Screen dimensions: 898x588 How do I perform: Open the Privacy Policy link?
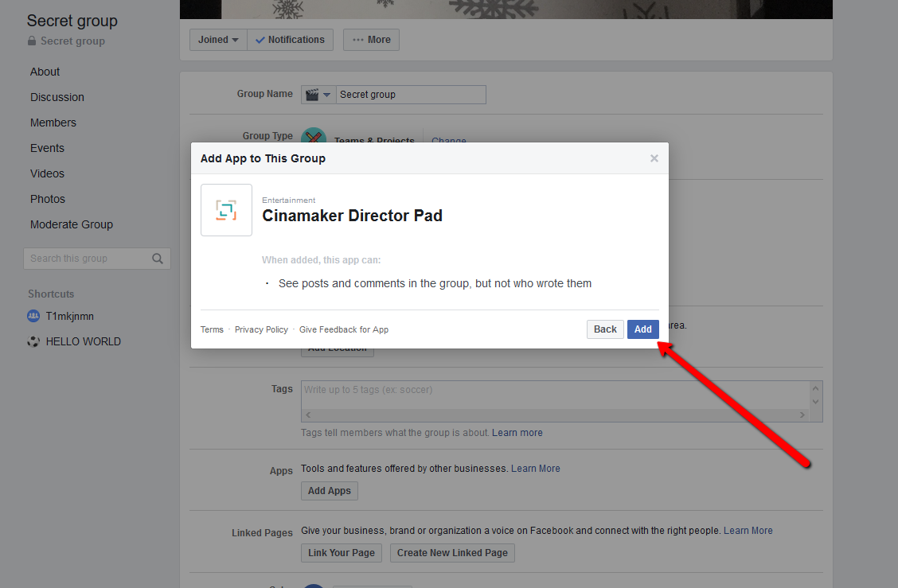pos(261,329)
